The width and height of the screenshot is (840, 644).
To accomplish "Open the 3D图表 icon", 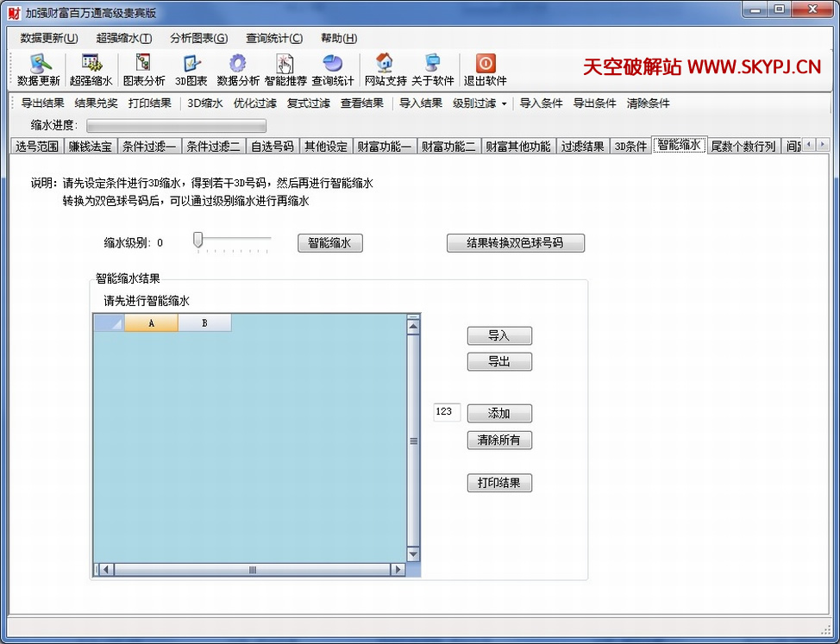I will [x=191, y=65].
